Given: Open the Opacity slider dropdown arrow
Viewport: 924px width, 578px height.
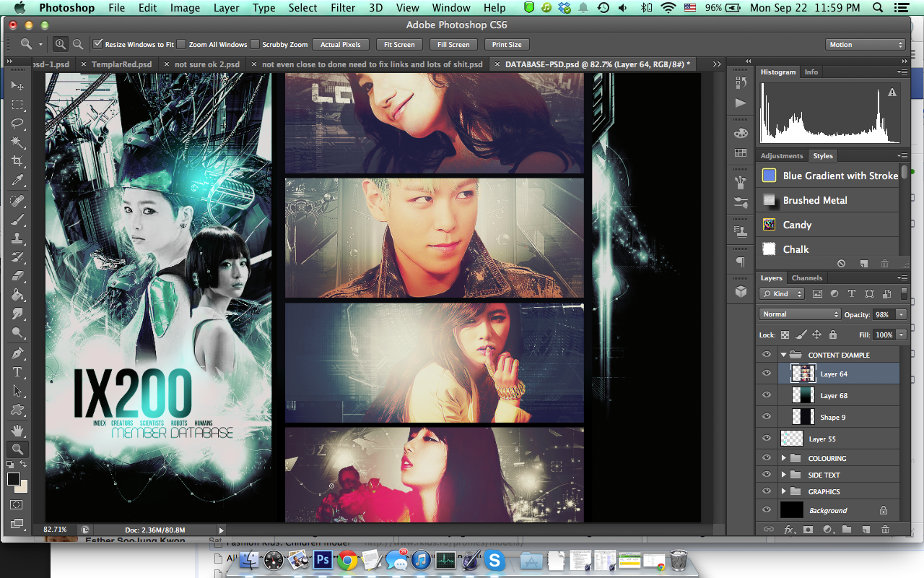Looking at the screenshot, I should point(901,314).
